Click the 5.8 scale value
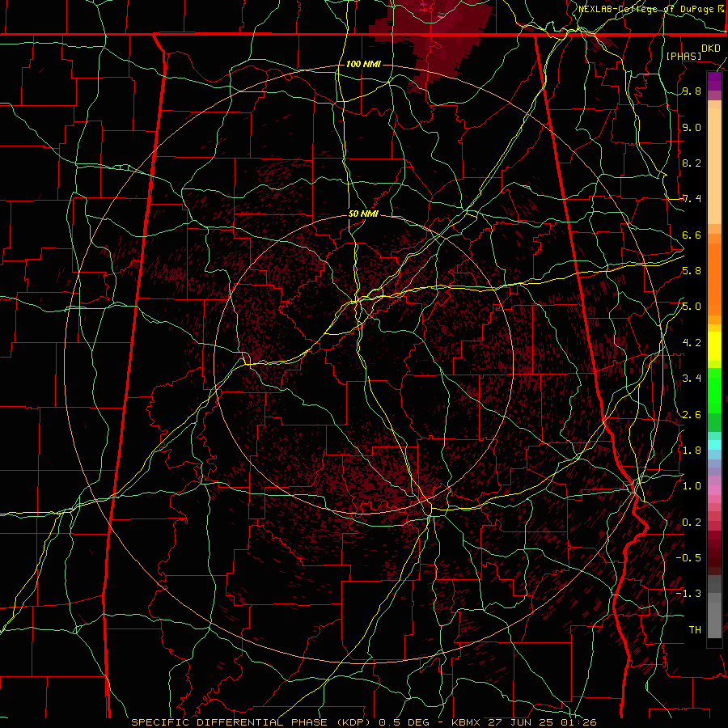 [692, 271]
